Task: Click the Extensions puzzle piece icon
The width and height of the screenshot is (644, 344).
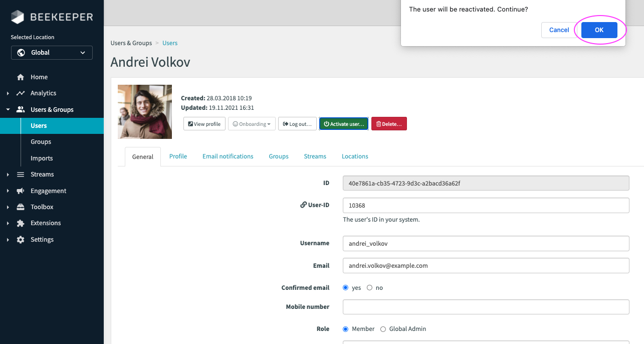Action: [21, 223]
